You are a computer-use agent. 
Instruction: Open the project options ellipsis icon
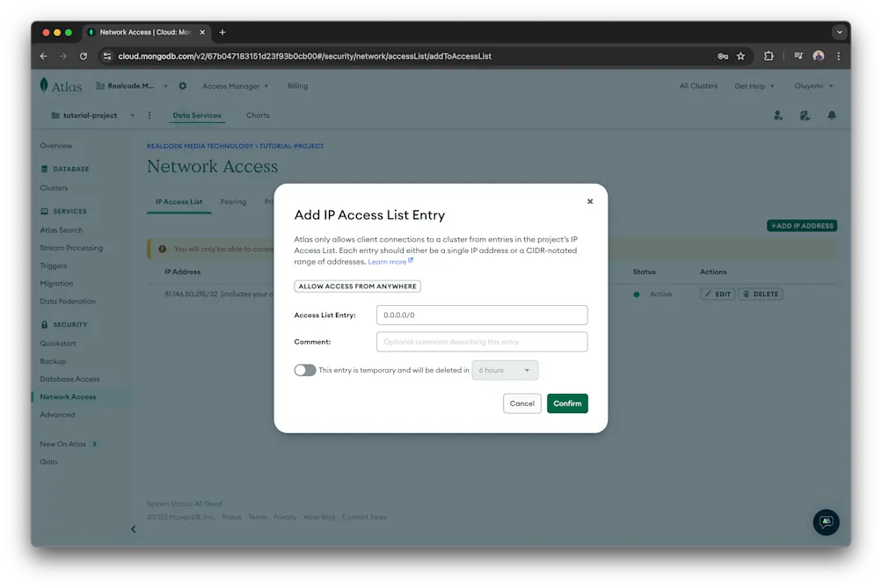pyautogui.click(x=149, y=114)
